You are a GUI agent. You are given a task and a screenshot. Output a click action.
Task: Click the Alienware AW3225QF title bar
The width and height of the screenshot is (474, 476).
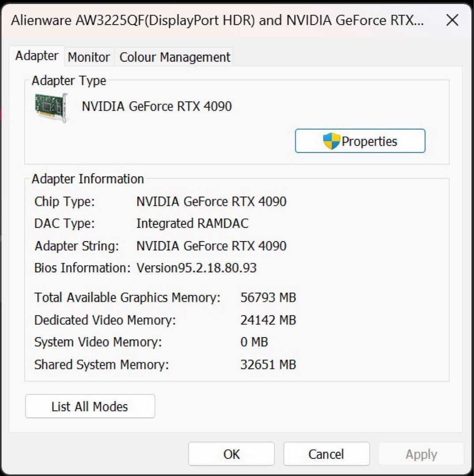[x=216, y=20]
